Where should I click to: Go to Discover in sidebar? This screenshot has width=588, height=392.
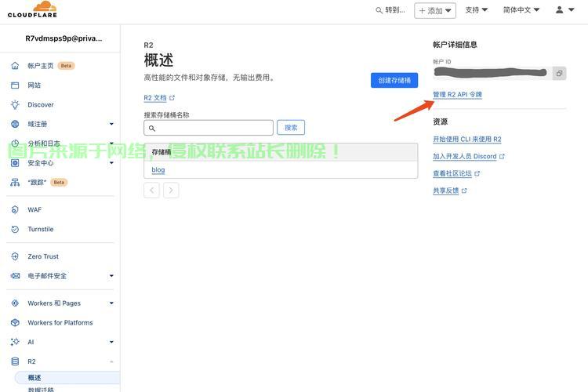[41, 104]
